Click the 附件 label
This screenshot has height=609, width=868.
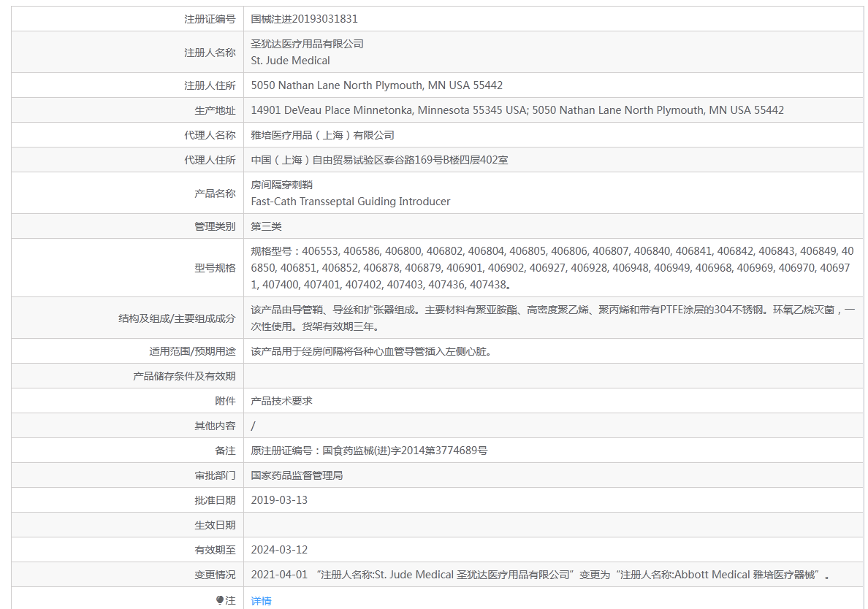point(225,401)
